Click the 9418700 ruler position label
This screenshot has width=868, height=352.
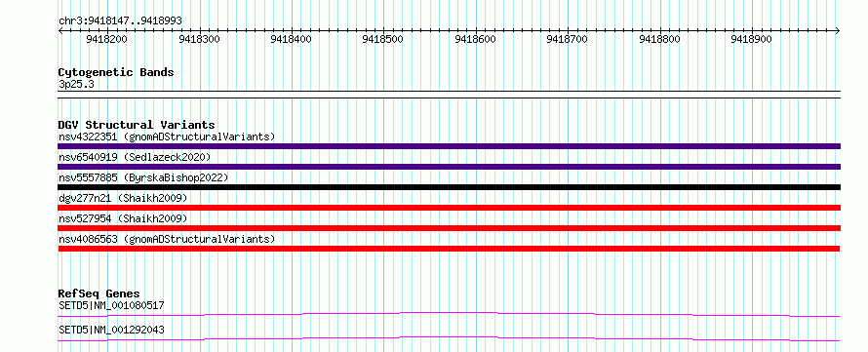click(x=567, y=40)
